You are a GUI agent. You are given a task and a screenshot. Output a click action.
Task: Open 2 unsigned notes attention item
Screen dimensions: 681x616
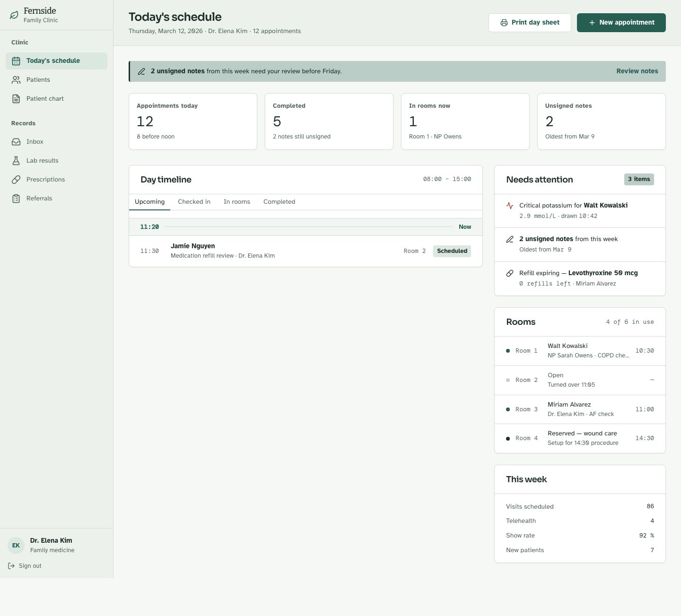580,244
